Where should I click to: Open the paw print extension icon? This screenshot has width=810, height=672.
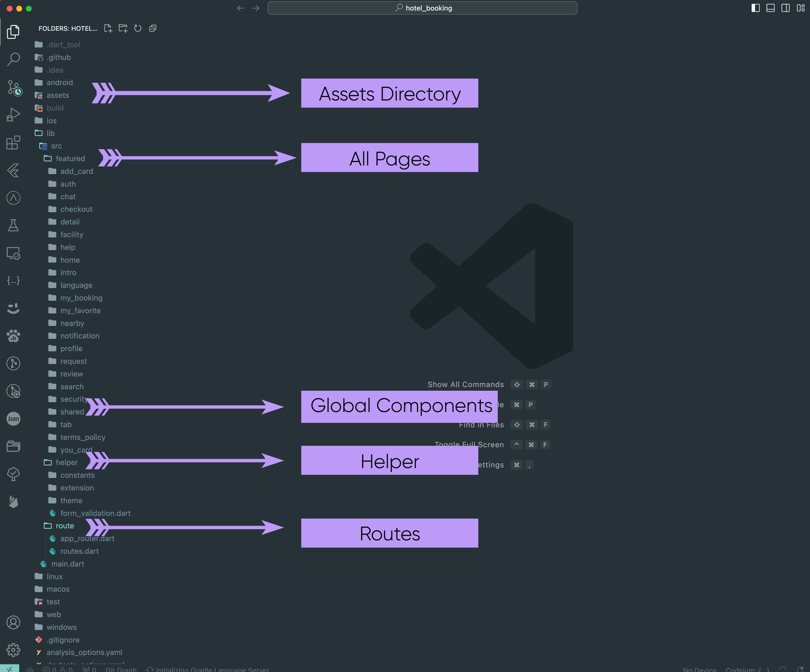coord(13,336)
